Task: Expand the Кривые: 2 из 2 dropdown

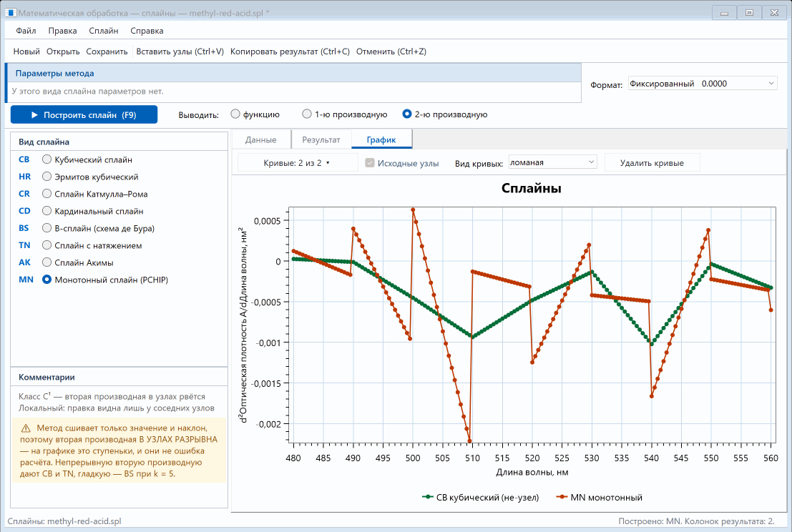Action: (297, 163)
